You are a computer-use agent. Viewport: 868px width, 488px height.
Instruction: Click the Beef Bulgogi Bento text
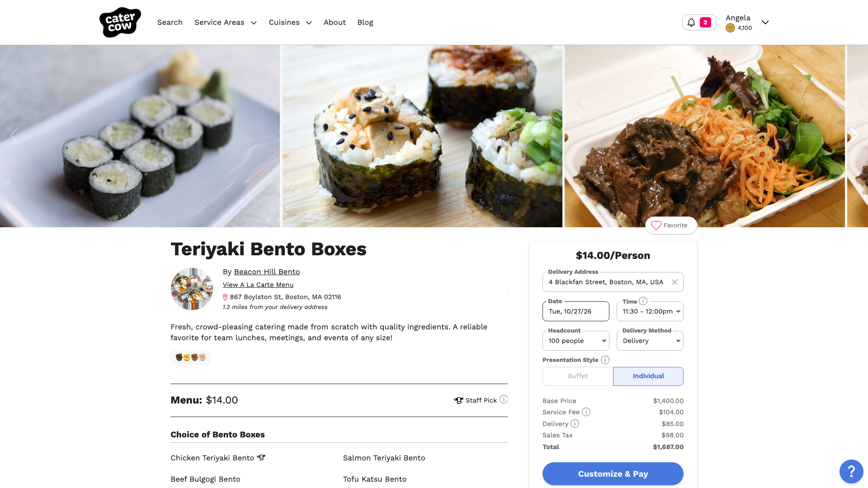coord(205,479)
